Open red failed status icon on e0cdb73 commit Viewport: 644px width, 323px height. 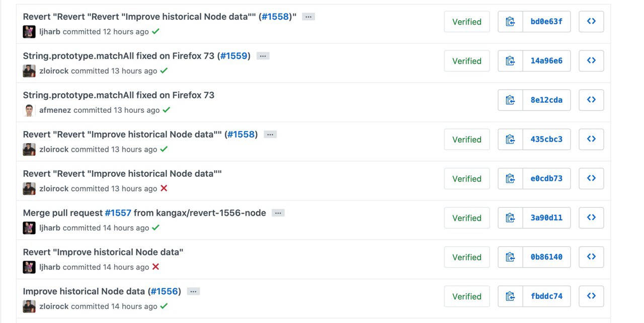point(164,188)
